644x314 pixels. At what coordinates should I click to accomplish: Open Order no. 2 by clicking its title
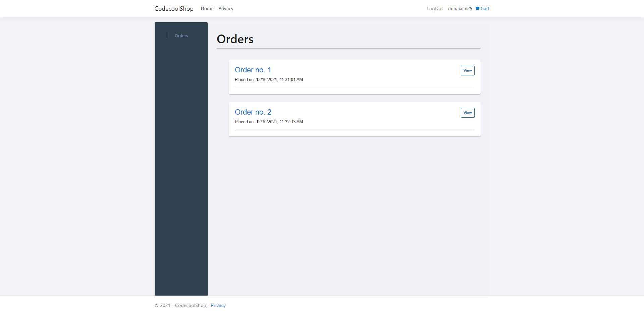[253, 112]
